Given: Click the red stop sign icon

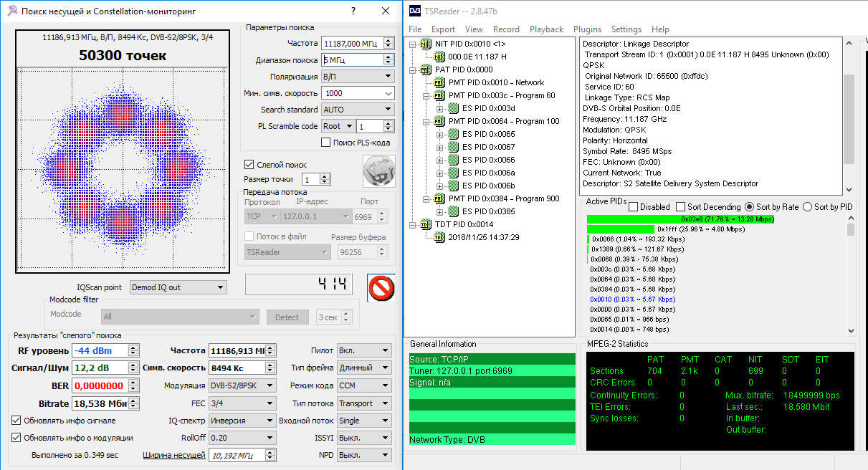Looking at the screenshot, I should point(381,288).
